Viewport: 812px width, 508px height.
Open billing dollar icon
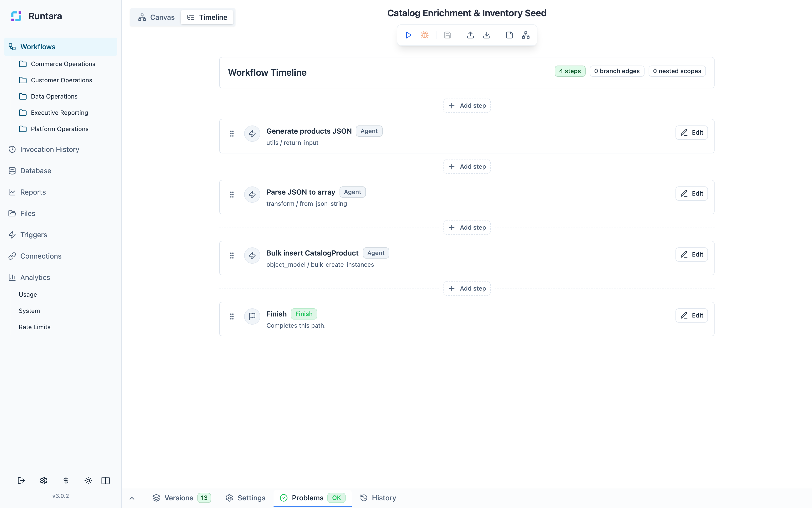pos(66,481)
